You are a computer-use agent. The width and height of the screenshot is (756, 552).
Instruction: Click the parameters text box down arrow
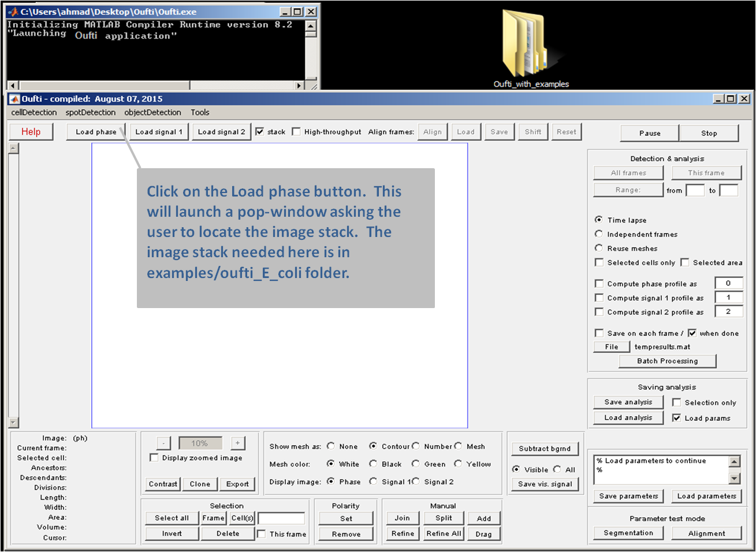735,479
